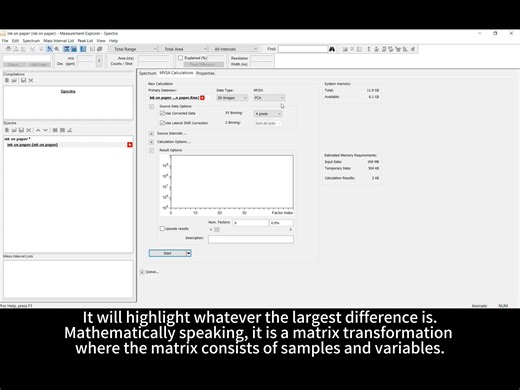Open the Total Area dropdown
Screen dimensions: 520x390
(183, 49)
